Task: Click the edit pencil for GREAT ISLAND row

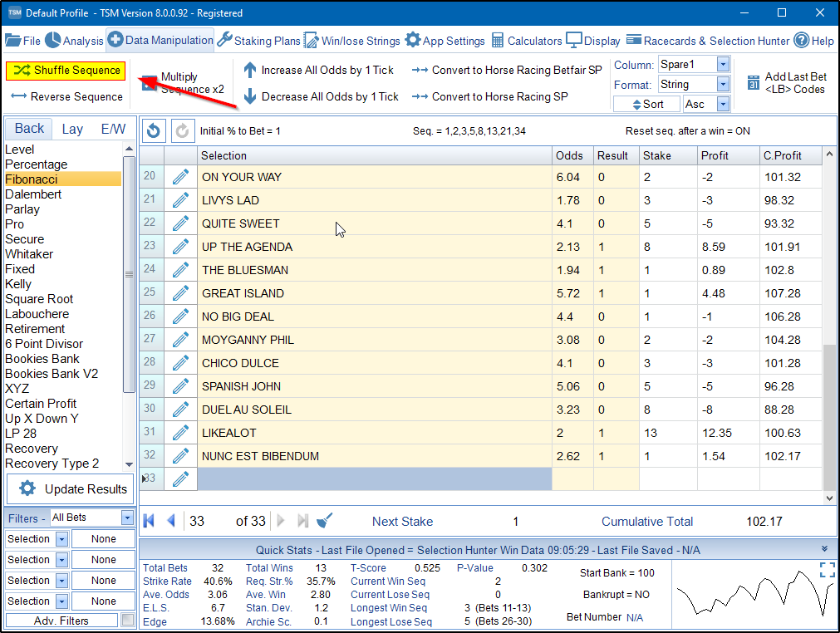Action: pos(180,293)
